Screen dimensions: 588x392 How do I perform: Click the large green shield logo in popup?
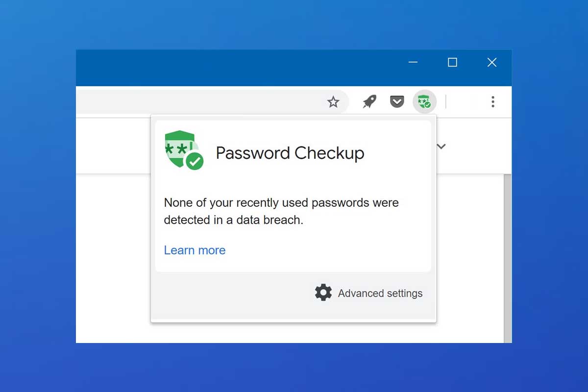pos(179,147)
